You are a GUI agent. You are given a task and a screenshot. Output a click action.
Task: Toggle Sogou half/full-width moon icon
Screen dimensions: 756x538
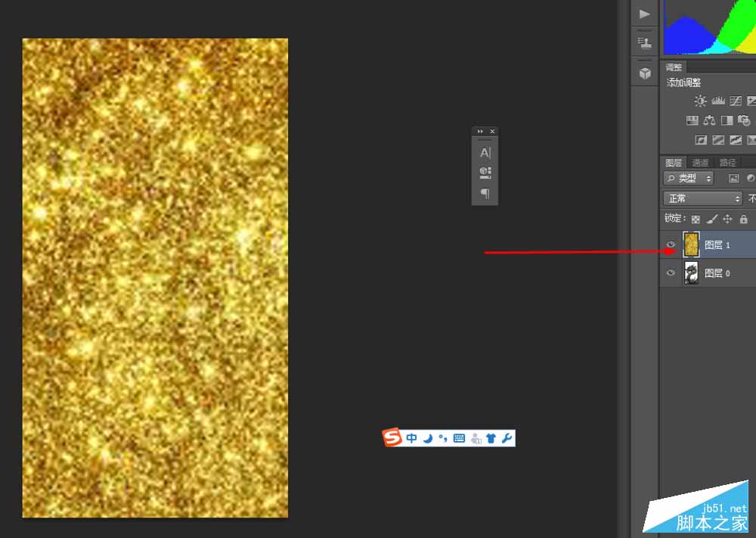coord(428,438)
